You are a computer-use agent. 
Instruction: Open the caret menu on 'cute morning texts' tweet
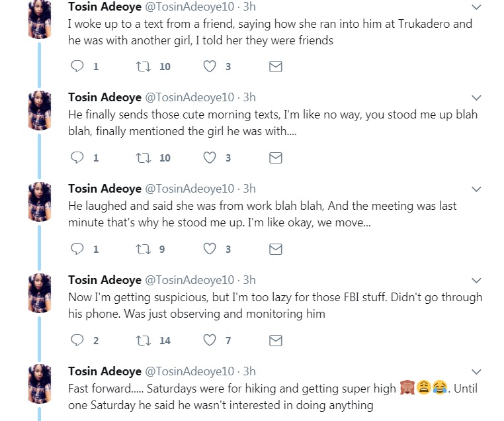pos(476,98)
